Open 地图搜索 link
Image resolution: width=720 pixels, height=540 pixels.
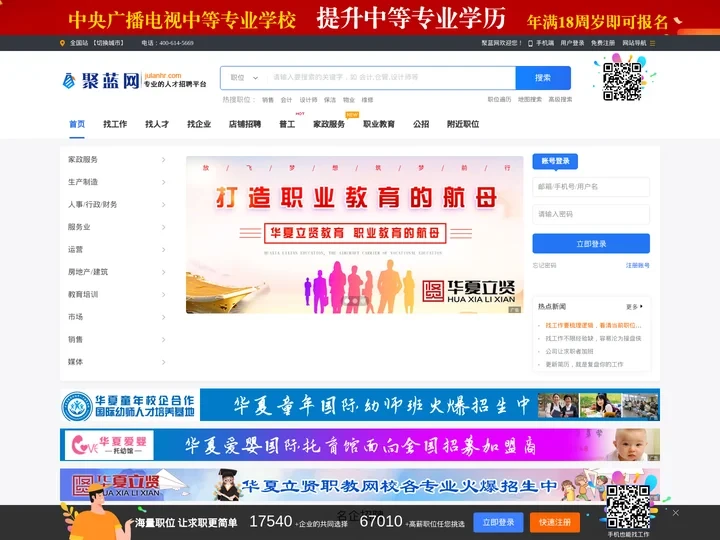click(529, 99)
